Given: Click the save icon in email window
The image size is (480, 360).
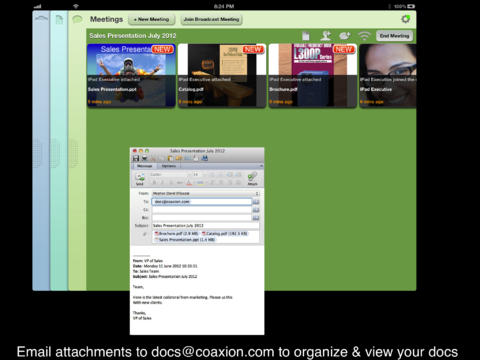Looking at the screenshot, I should coord(136,158).
